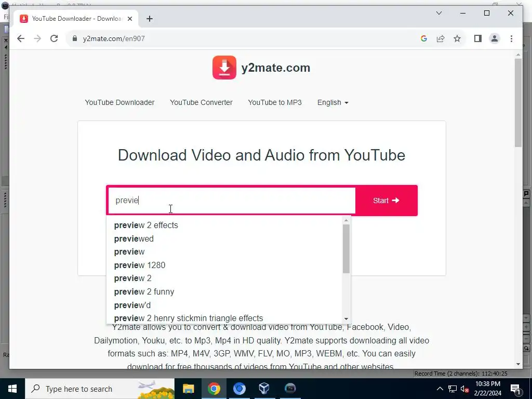Open the Chrome profile avatar

(495, 38)
